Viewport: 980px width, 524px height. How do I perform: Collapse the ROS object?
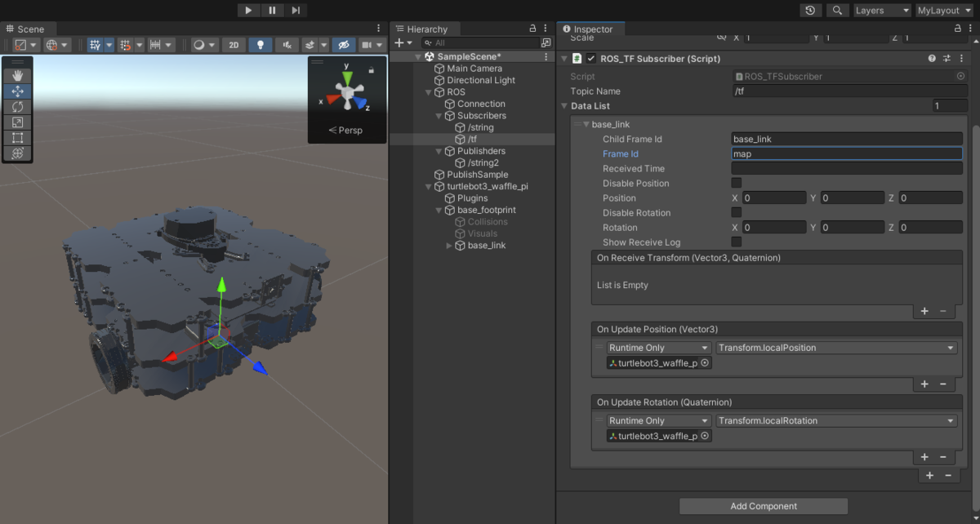pyautogui.click(x=428, y=92)
